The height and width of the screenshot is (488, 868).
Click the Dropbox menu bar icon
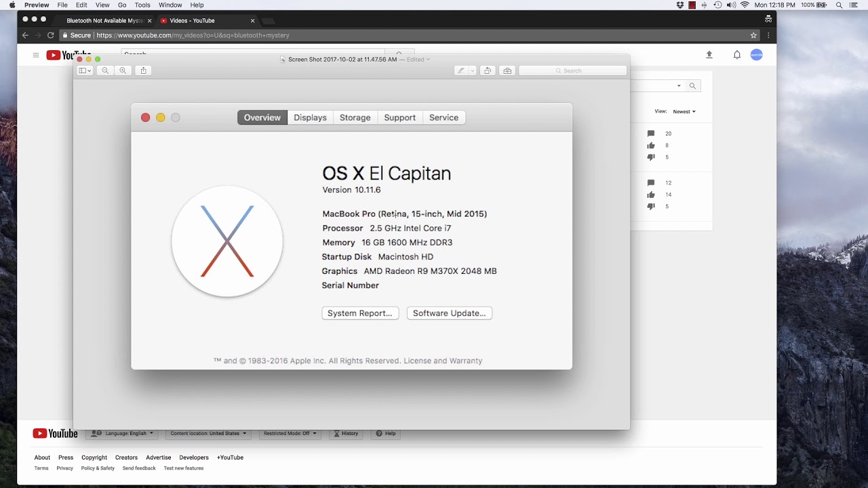pos(680,5)
